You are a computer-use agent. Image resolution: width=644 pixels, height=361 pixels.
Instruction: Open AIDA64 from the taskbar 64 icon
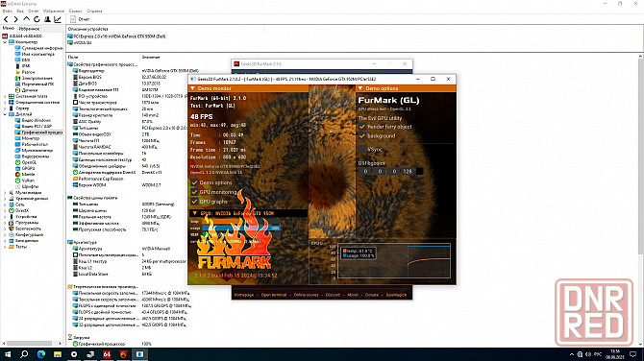coord(107,354)
